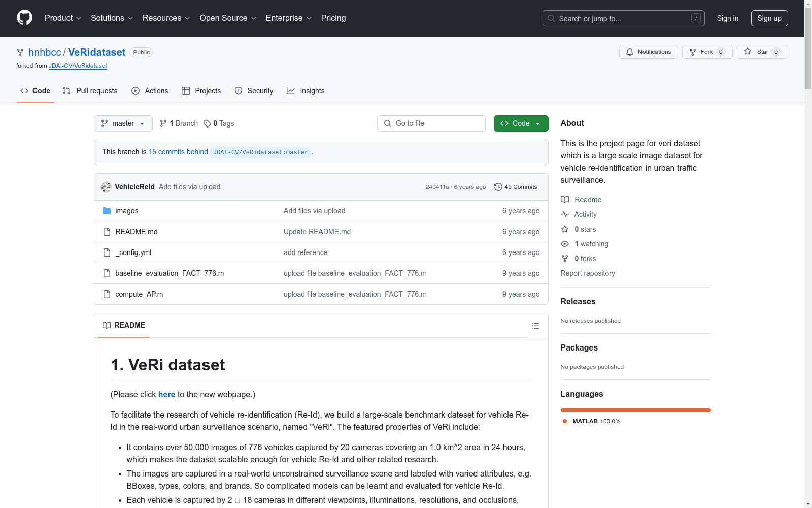
Task: Click the fork icon beside 0 forks
Action: (x=565, y=259)
